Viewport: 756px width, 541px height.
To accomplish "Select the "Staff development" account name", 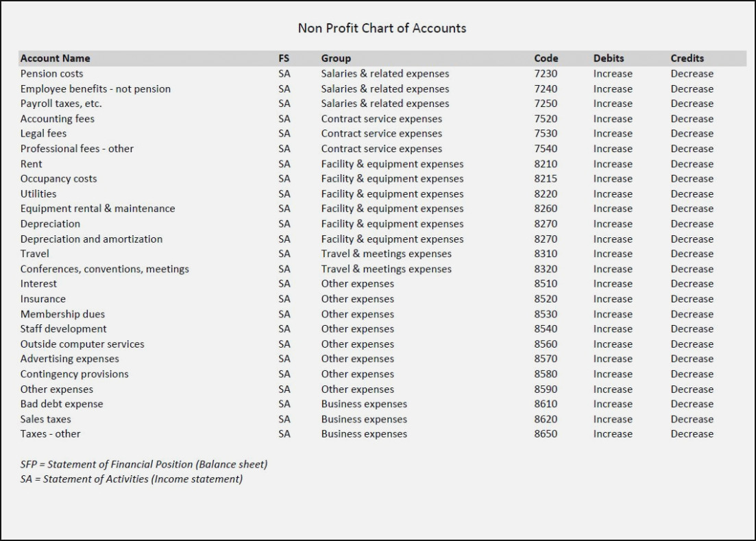I will tap(63, 328).
